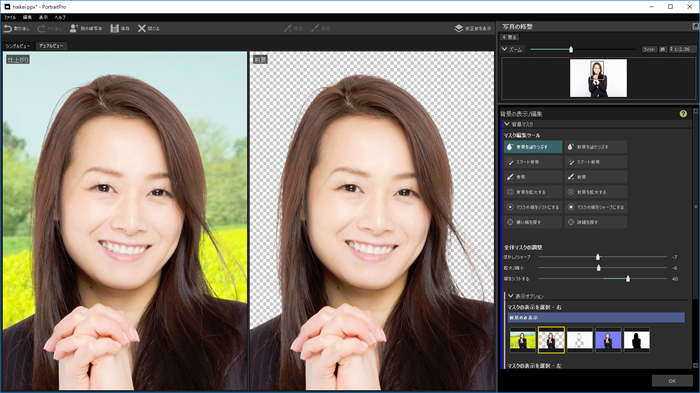
Task: Adjust the zoom slider handle
Action: 571,49
